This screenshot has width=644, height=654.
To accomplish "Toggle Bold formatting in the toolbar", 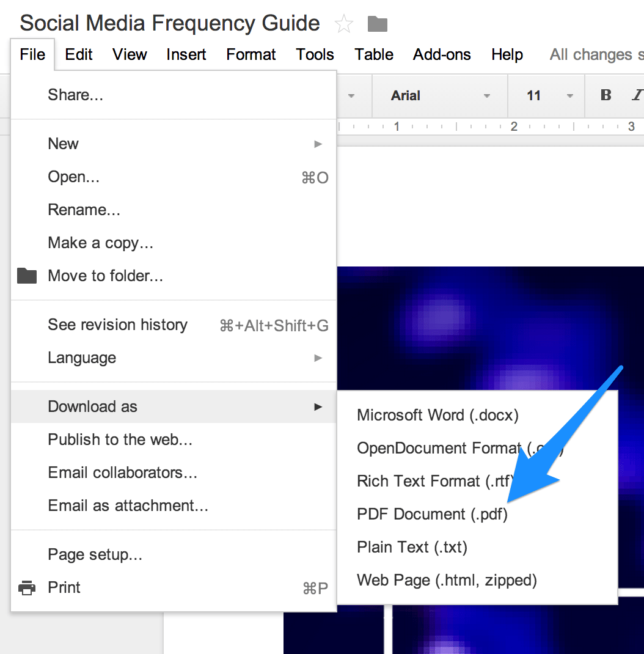I will click(606, 96).
